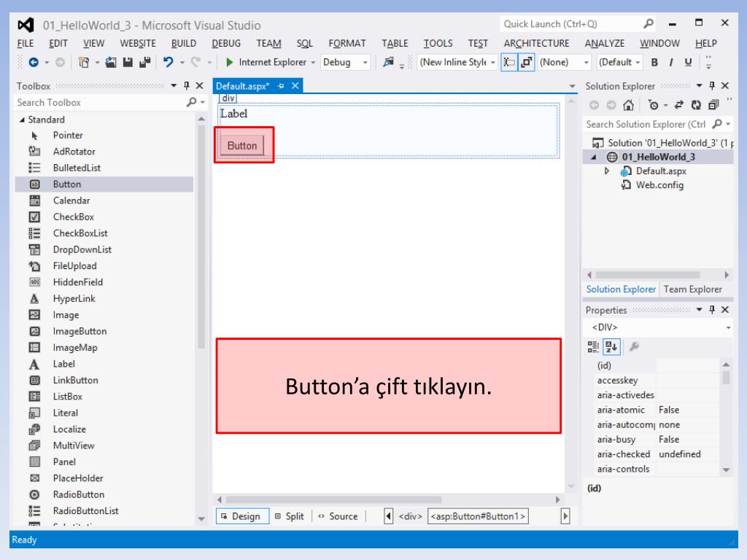This screenshot has height=560, width=747.
Task: Click the Open File toolbar icon
Action: click(111, 62)
